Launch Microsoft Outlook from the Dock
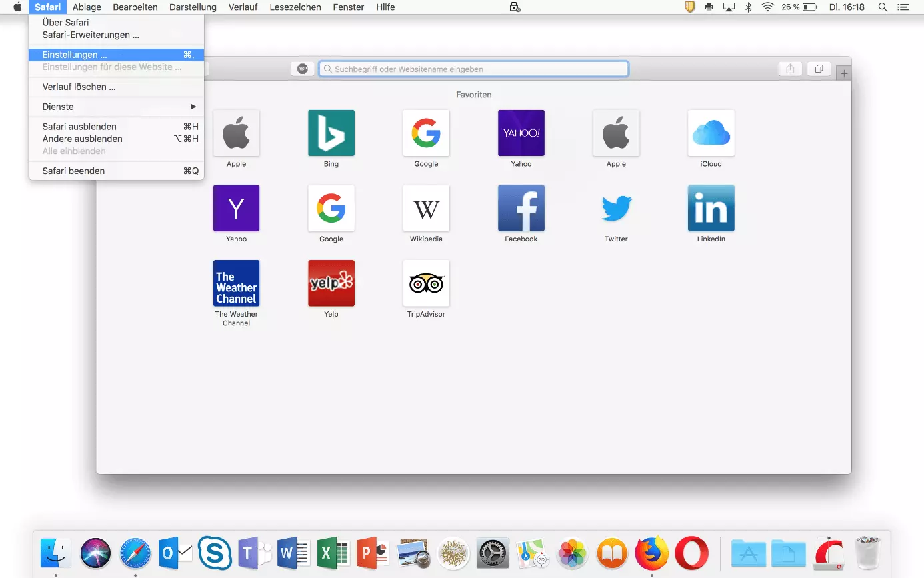The image size is (924, 578). 175,553
